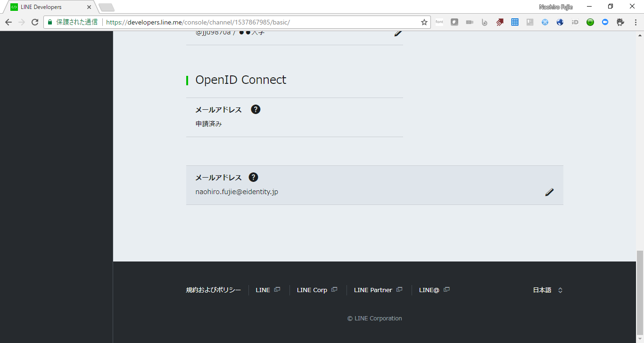Viewport: 644px width, 343px height.
Task: Open the iD extension icon
Action: 575,22
